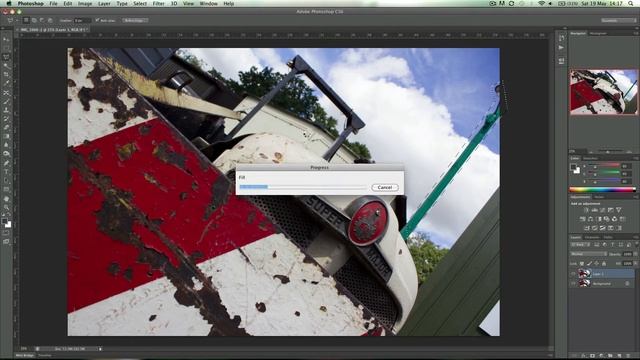Viewport: 640px width, 360px height.
Task: Select the Quick Selection tool
Action: (6, 66)
